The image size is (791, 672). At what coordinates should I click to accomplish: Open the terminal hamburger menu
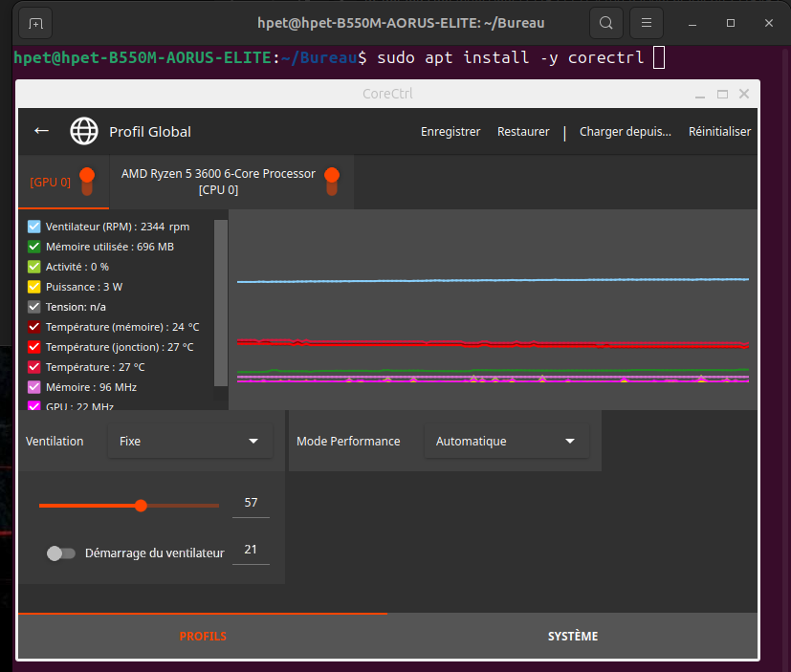(x=648, y=22)
